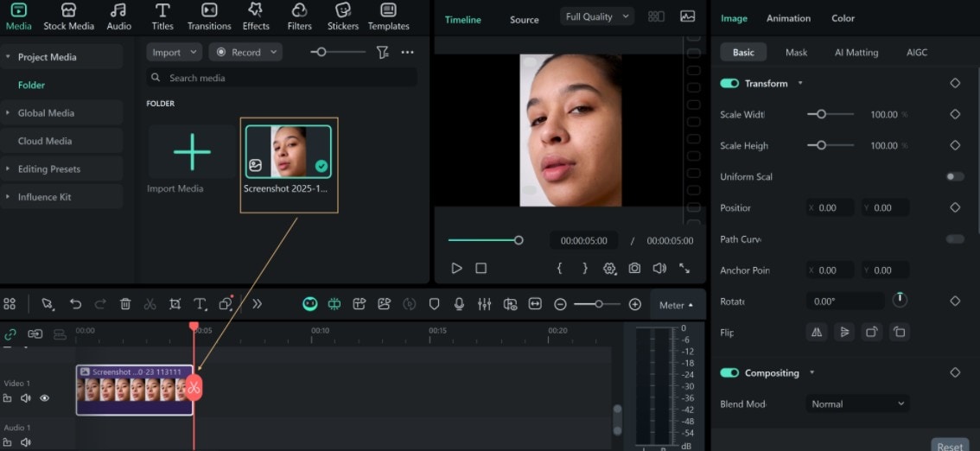Image resolution: width=980 pixels, height=451 pixels.
Task: Open the Record dropdown
Action: point(245,53)
